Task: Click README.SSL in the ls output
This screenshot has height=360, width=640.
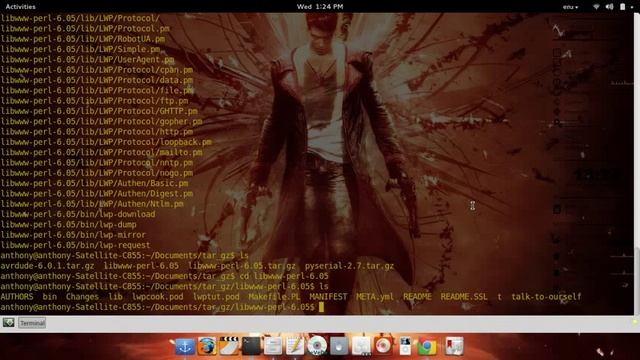Action: 464,297
